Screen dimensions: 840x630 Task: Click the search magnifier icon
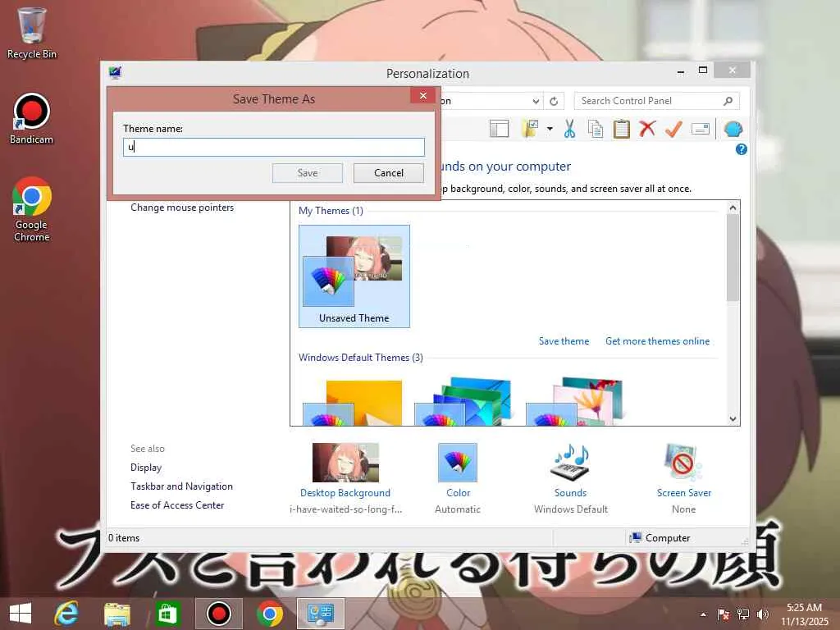(728, 101)
